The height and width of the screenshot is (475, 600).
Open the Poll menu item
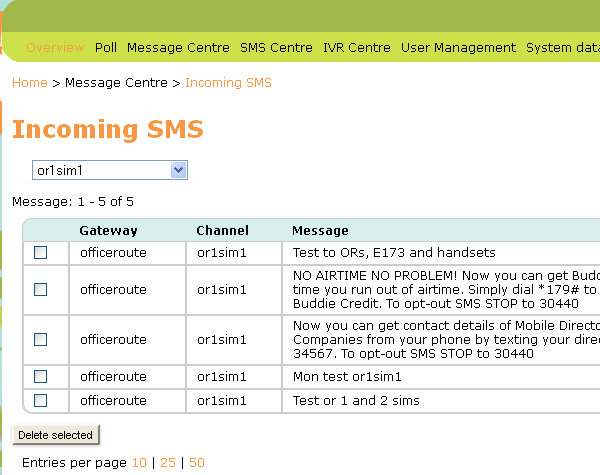pyautogui.click(x=106, y=47)
